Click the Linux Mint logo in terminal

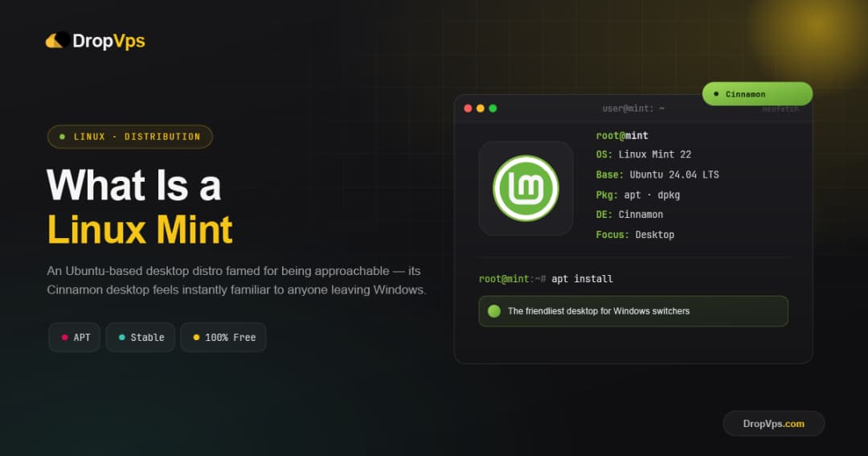[x=526, y=188]
